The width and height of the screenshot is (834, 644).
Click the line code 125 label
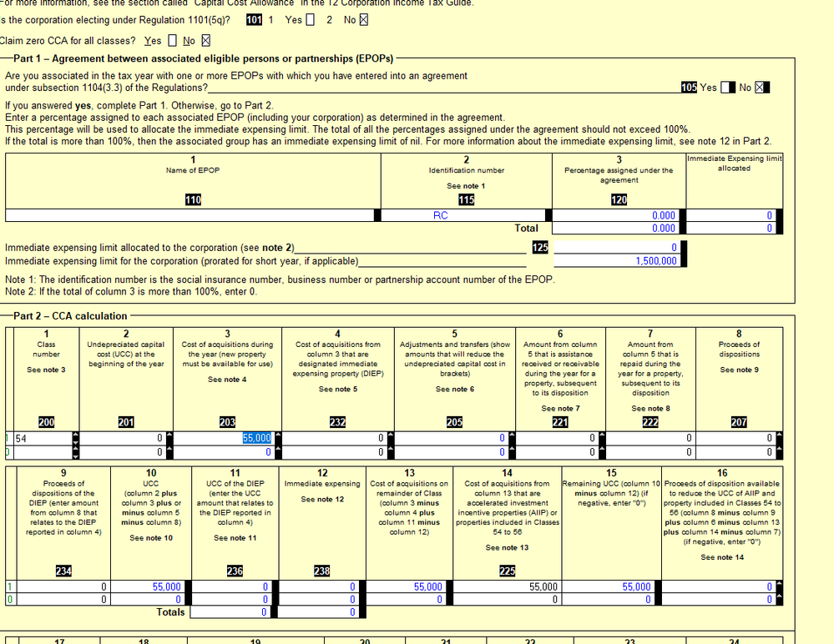coord(540,247)
